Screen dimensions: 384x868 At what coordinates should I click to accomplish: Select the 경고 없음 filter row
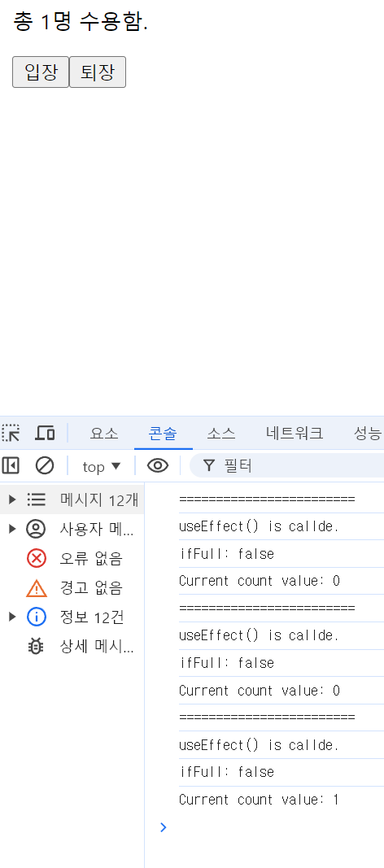coord(72,587)
